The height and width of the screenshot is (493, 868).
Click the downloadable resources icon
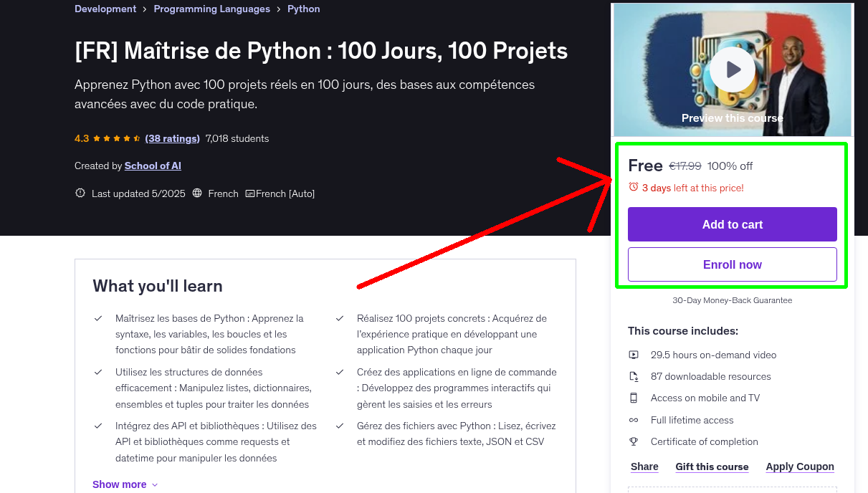pos(634,376)
